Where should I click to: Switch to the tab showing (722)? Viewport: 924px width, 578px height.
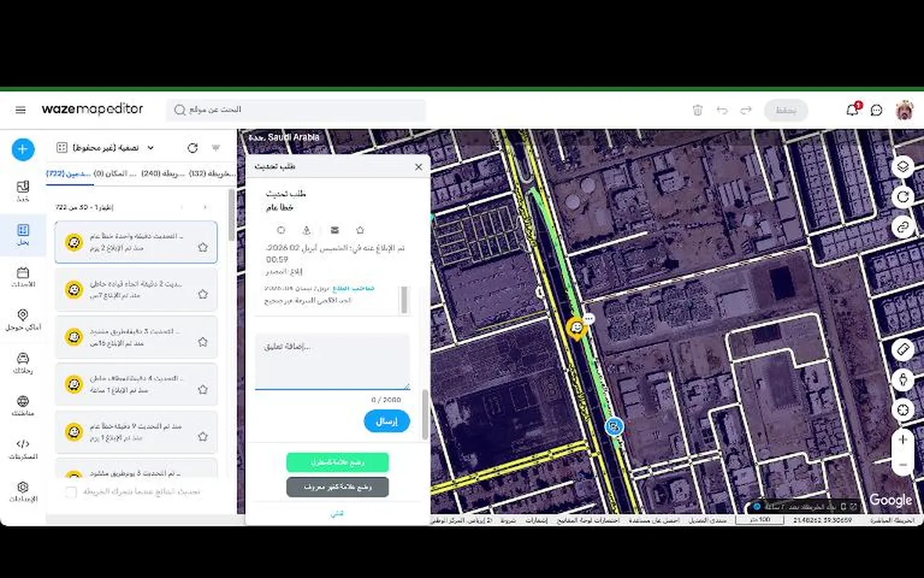pos(70,173)
